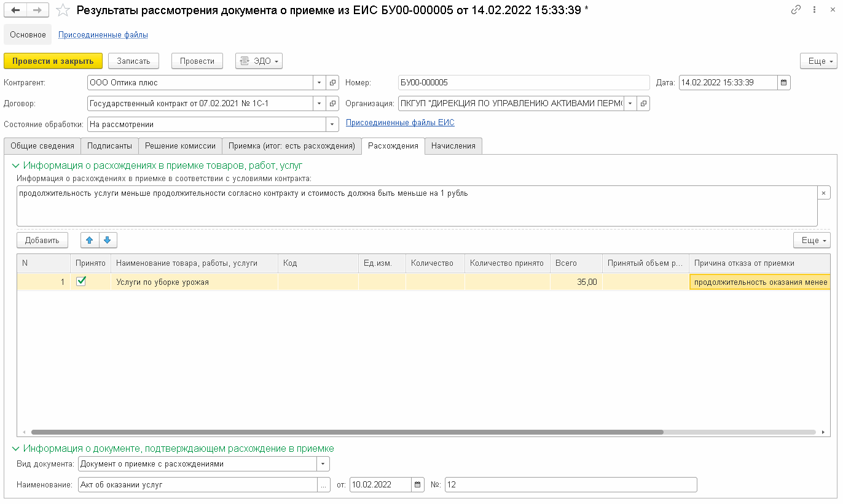Click the Ед.изм. column header
Image resolution: width=843 pixels, height=504 pixels.
point(382,263)
